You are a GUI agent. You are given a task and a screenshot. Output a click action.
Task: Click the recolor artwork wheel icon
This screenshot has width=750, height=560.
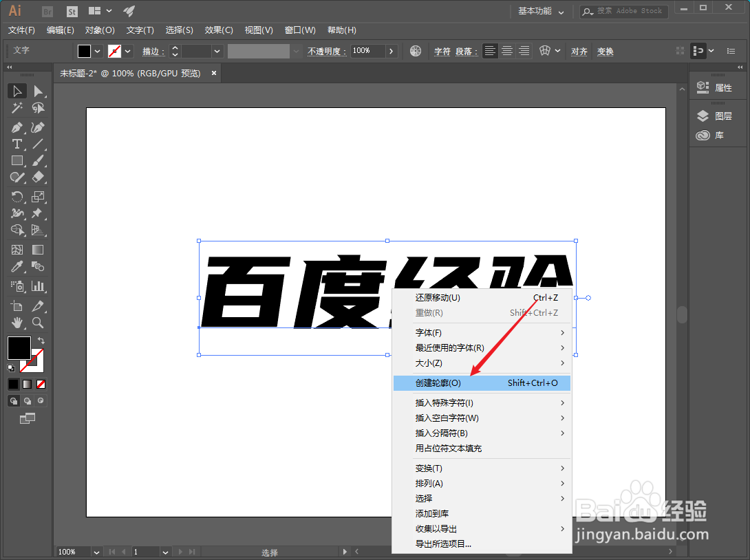[416, 51]
